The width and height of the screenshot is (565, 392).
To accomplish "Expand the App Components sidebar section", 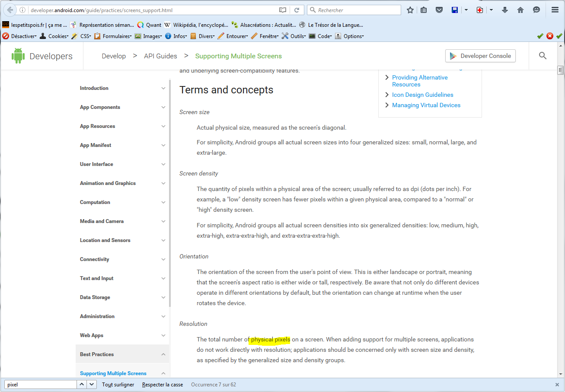I will tap(163, 107).
